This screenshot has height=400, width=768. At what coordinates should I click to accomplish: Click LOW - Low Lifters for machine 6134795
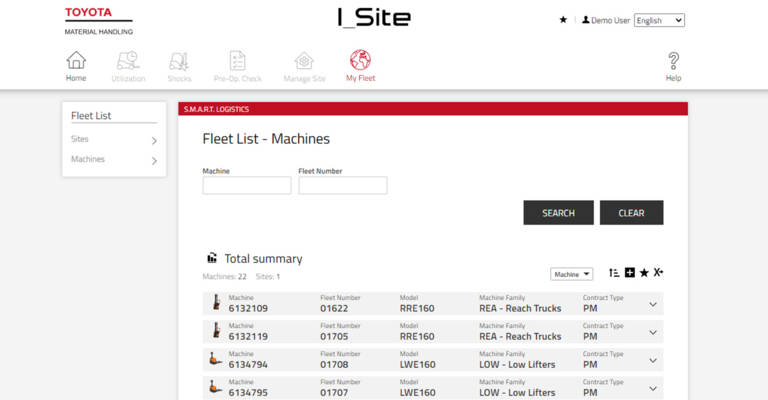[517, 392]
